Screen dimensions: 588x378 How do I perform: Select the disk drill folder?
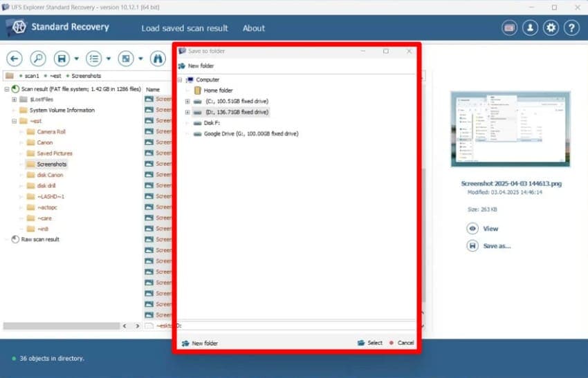coord(46,186)
